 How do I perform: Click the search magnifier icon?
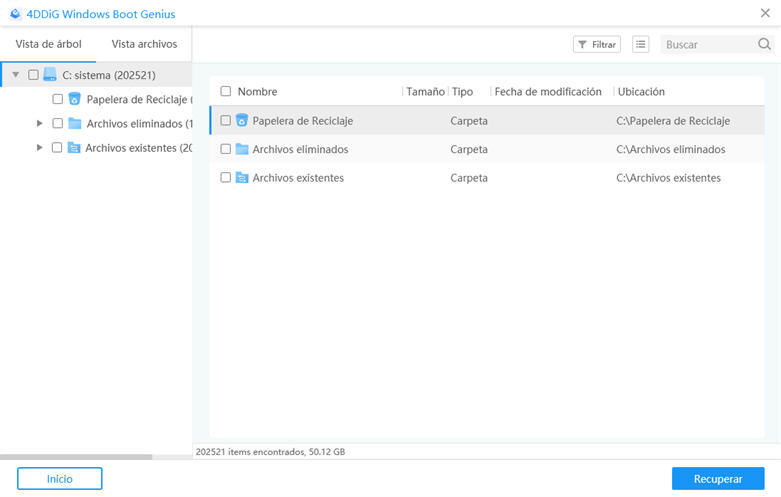coord(764,44)
